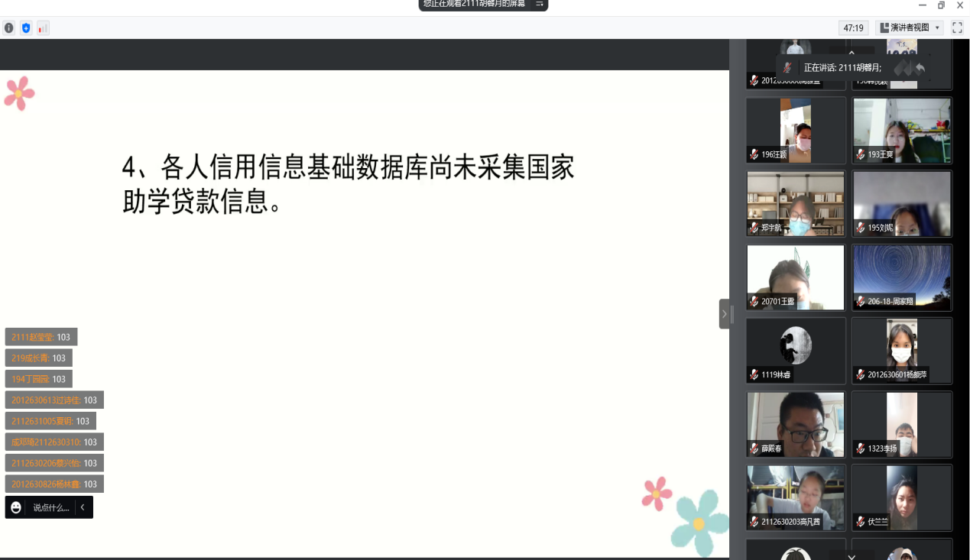This screenshot has height=560, width=970.
Task: Click the blue security shield icon
Action: (26, 28)
